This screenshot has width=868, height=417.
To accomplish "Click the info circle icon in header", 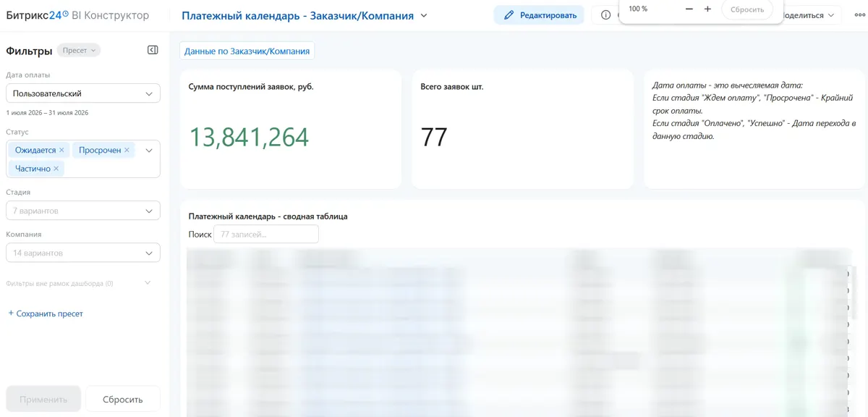I will [x=605, y=15].
